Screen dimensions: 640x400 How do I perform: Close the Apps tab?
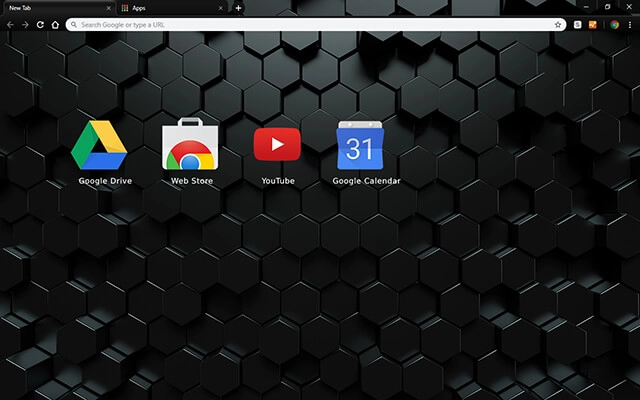[x=220, y=8]
